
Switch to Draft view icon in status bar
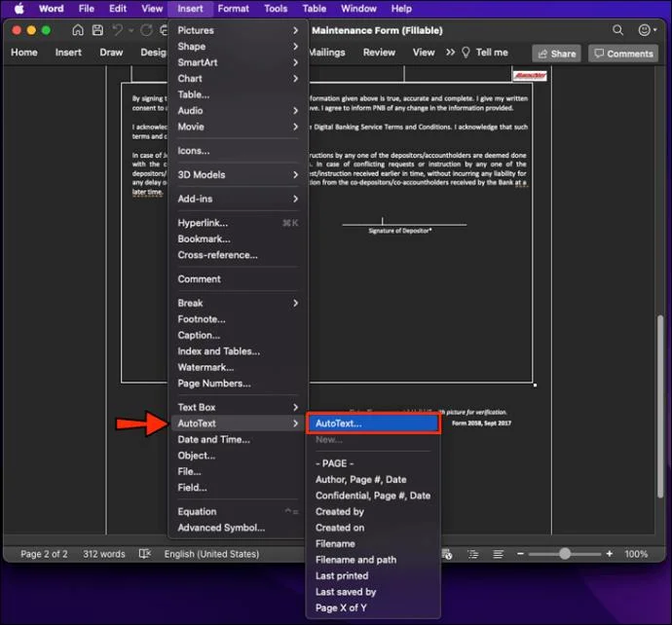pyautogui.click(x=498, y=554)
